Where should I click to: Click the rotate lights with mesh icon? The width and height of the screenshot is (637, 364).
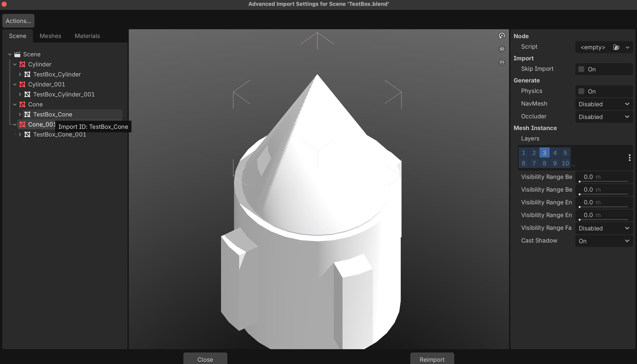click(502, 36)
